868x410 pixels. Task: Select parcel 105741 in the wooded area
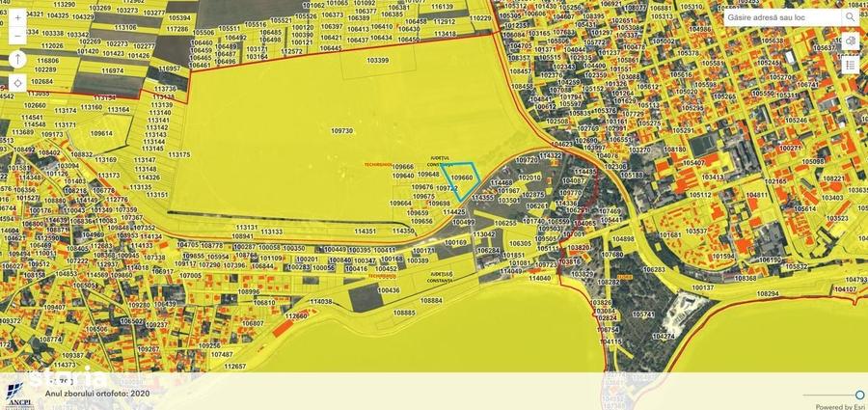(x=644, y=314)
